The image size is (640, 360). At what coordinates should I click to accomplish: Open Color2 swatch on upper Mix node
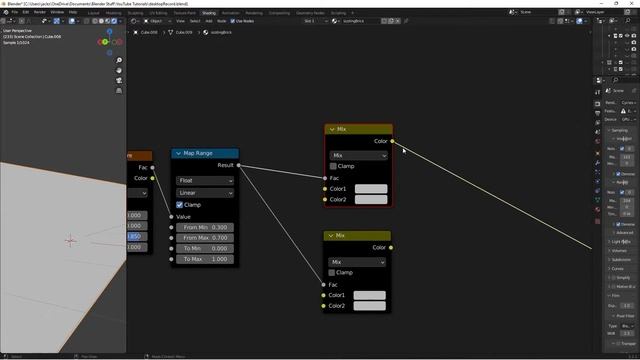click(x=371, y=200)
